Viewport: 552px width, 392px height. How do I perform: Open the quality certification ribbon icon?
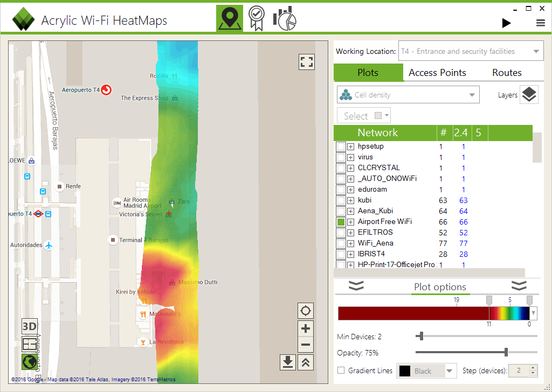(257, 18)
